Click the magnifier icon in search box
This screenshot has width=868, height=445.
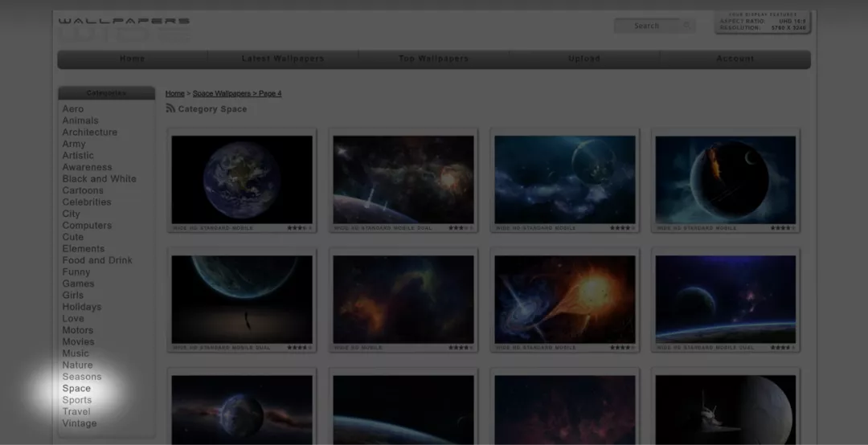click(x=687, y=26)
